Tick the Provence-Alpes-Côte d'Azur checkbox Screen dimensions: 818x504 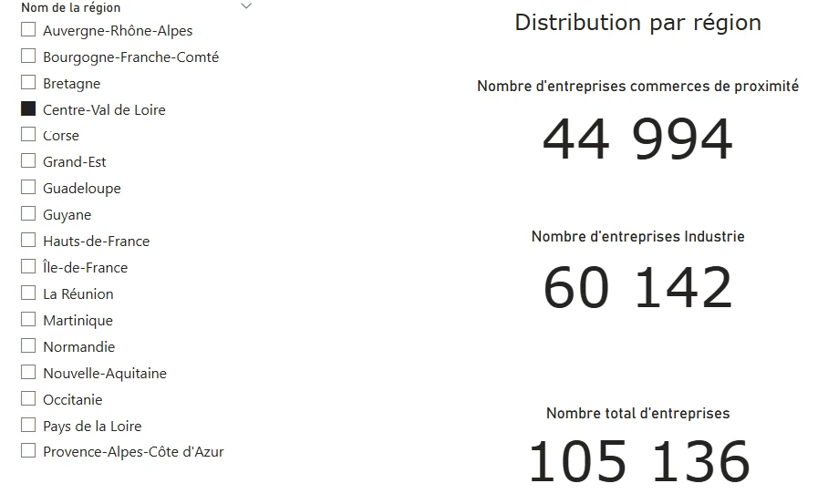(x=28, y=451)
